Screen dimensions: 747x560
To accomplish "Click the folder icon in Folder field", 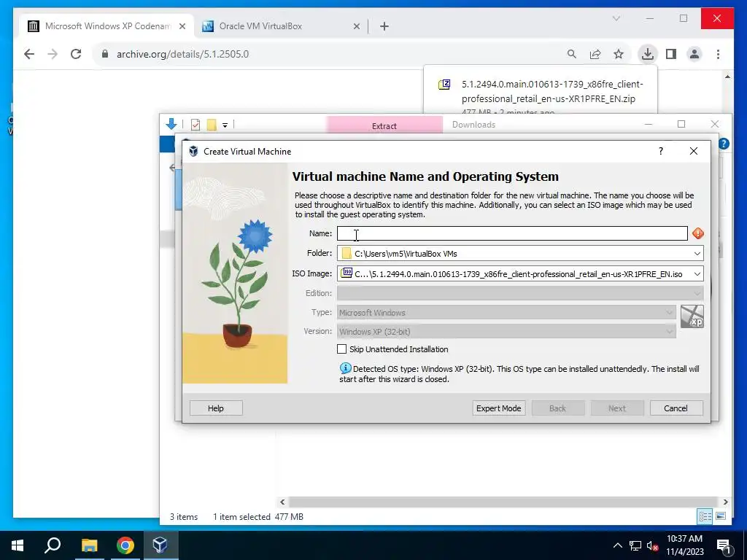I will click(347, 253).
